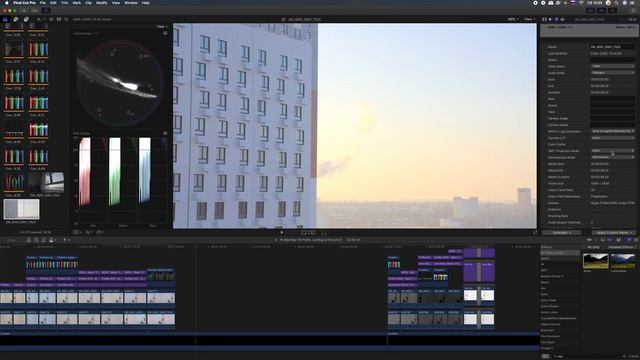
Task: Open the video inspector tab icon
Action: click(544, 19)
